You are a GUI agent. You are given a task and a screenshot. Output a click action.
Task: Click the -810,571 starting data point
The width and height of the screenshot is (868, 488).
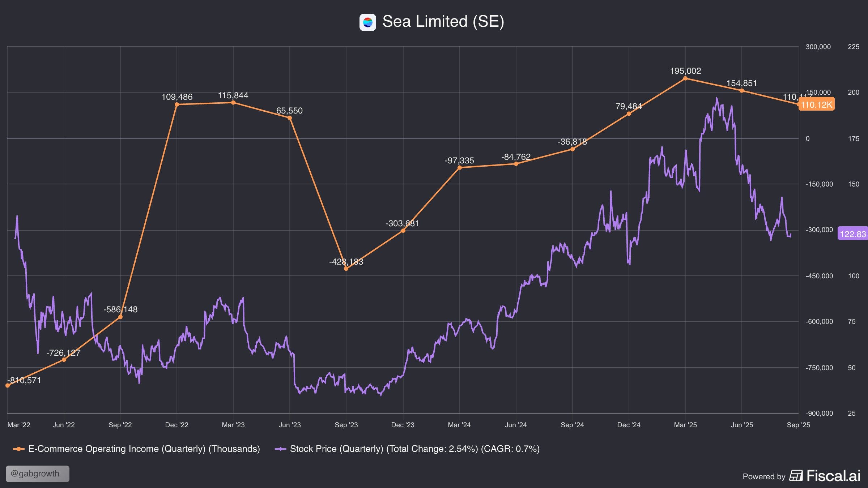pos(8,385)
